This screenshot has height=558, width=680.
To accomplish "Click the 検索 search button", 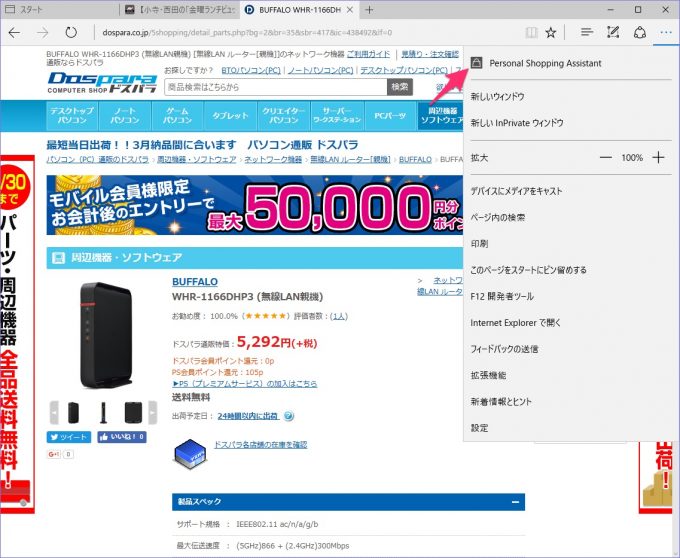I will tap(400, 87).
